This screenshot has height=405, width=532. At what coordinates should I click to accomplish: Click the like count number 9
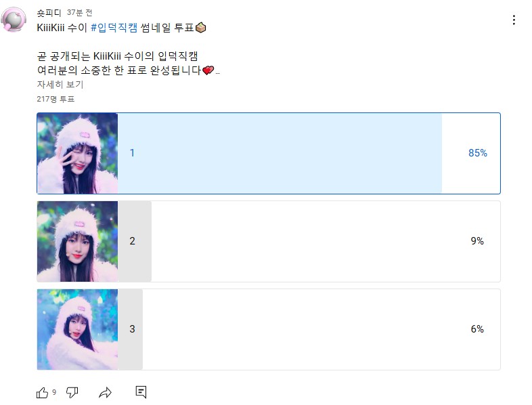click(54, 392)
